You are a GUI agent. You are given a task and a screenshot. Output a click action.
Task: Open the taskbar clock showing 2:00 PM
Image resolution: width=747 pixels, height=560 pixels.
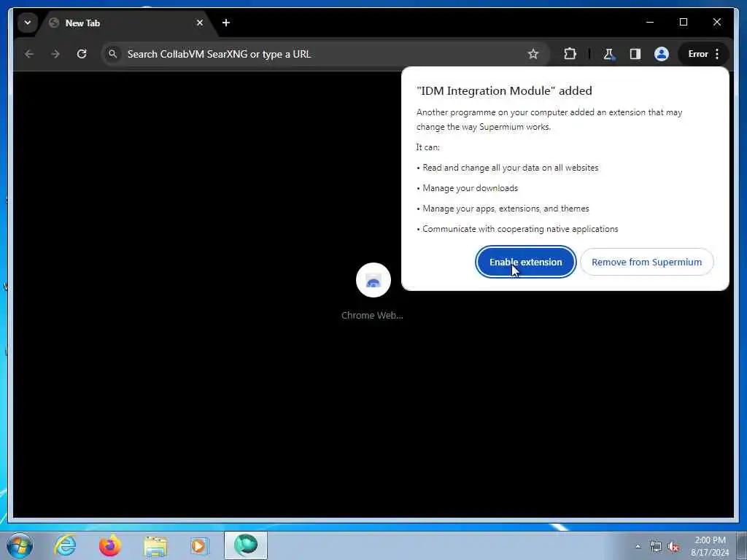(x=710, y=546)
